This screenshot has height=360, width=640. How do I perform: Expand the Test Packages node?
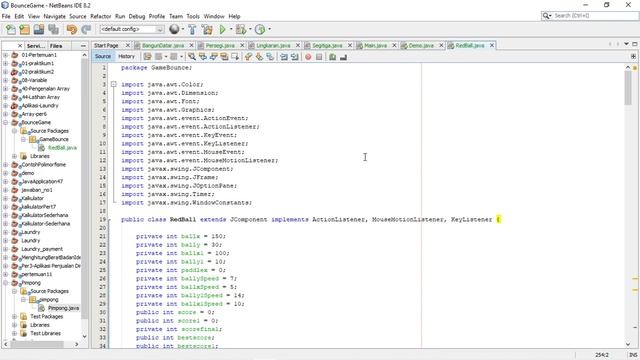tap(14, 316)
